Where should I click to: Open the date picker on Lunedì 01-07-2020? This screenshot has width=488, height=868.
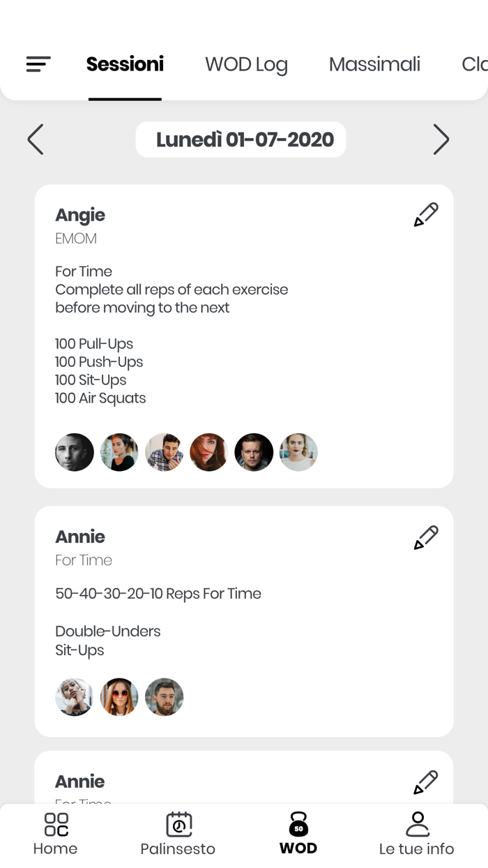click(241, 139)
